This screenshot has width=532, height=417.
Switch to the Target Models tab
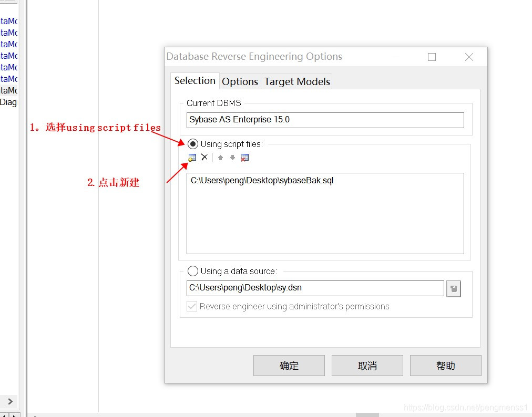[x=296, y=81]
